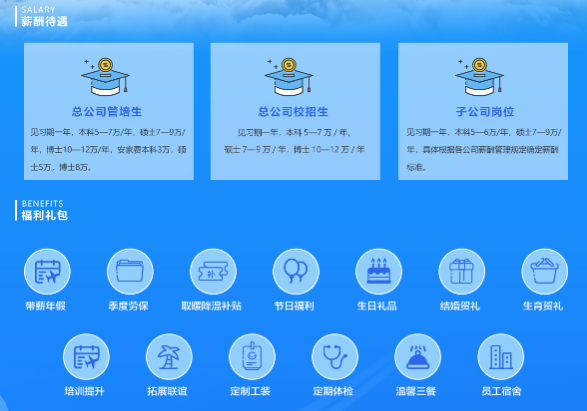Click the 带薪年假 label
The width and height of the screenshot is (587, 411).
click(46, 306)
